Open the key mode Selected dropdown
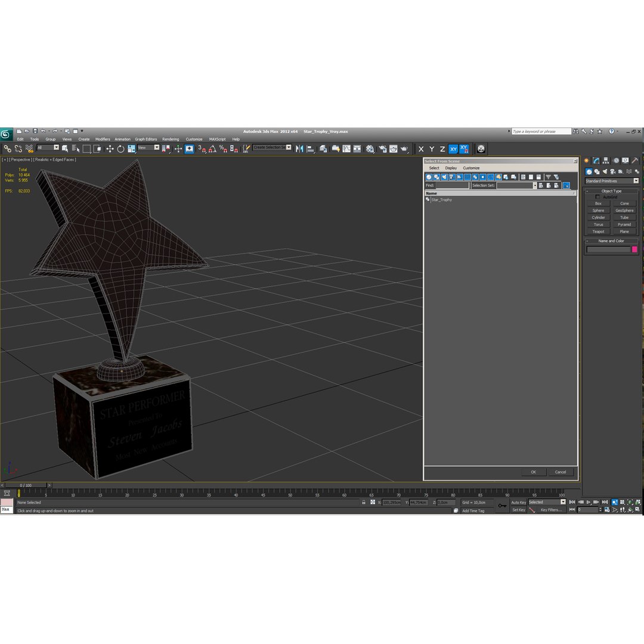The image size is (644, 644). click(547, 502)
